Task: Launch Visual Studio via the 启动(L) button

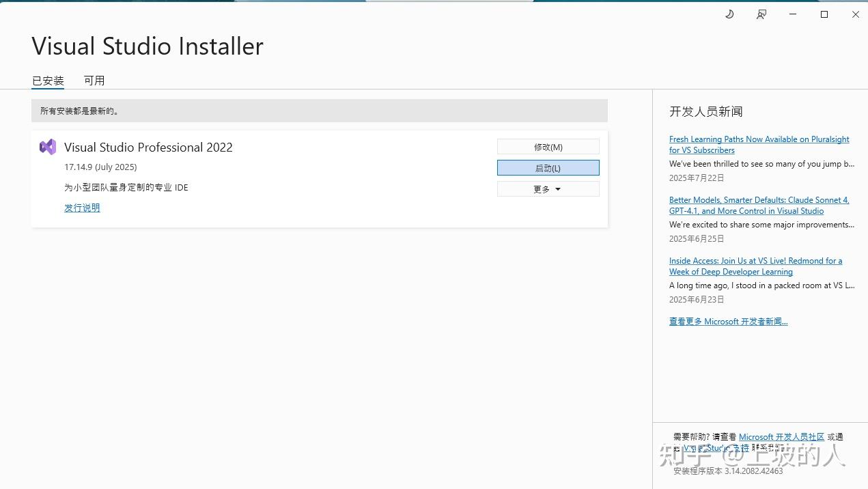Action: 548,167
